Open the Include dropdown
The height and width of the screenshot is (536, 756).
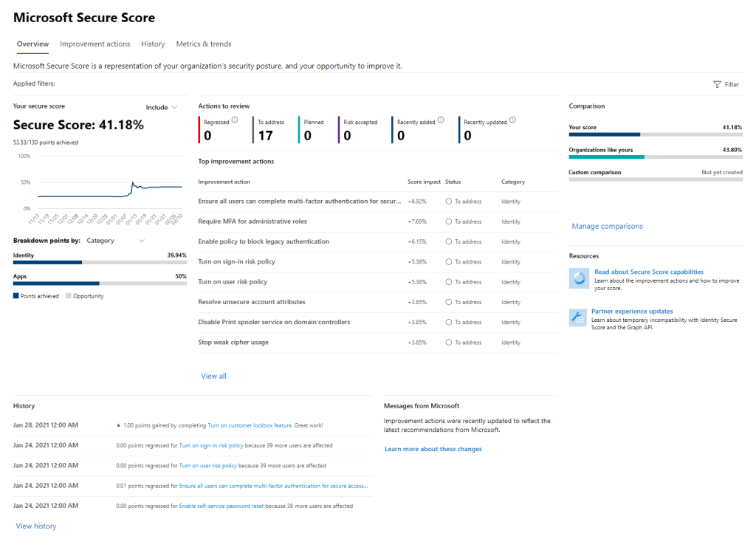(x=162, y=107)
